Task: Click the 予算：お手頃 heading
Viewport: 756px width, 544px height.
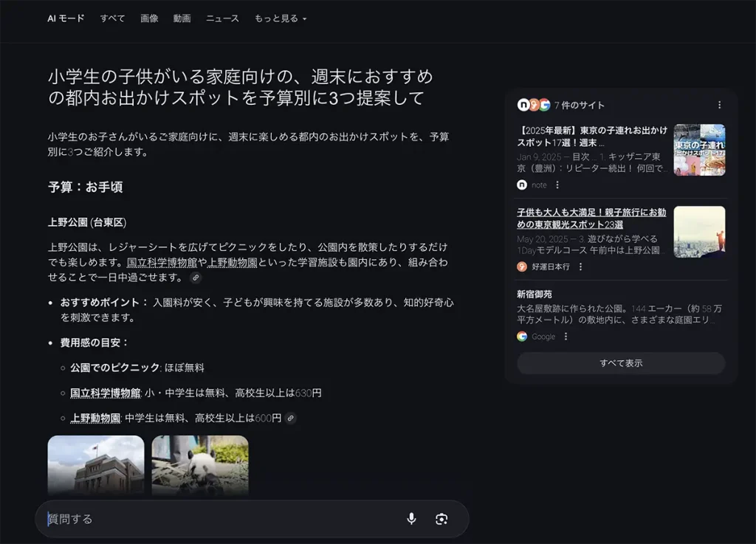Action: [x=86, y=187]
